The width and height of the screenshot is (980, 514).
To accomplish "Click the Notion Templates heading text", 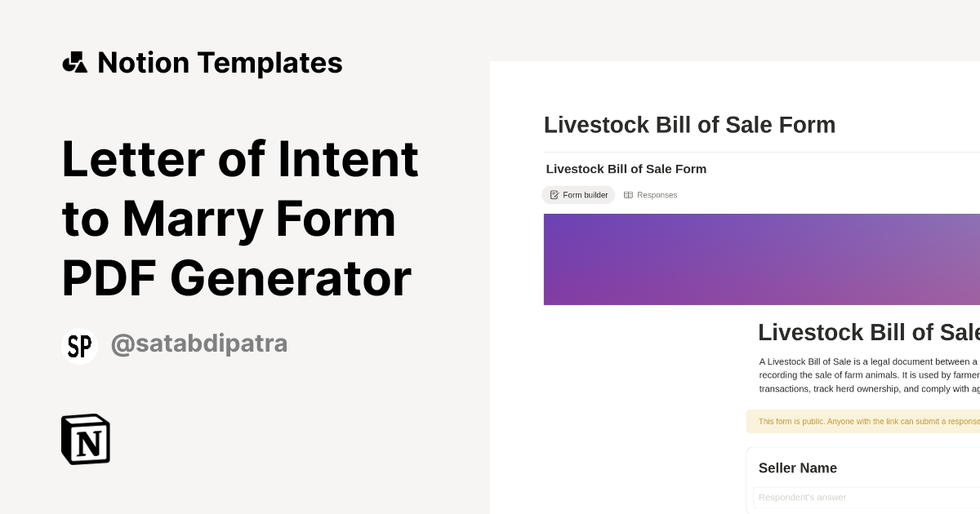I will point(220,62).
